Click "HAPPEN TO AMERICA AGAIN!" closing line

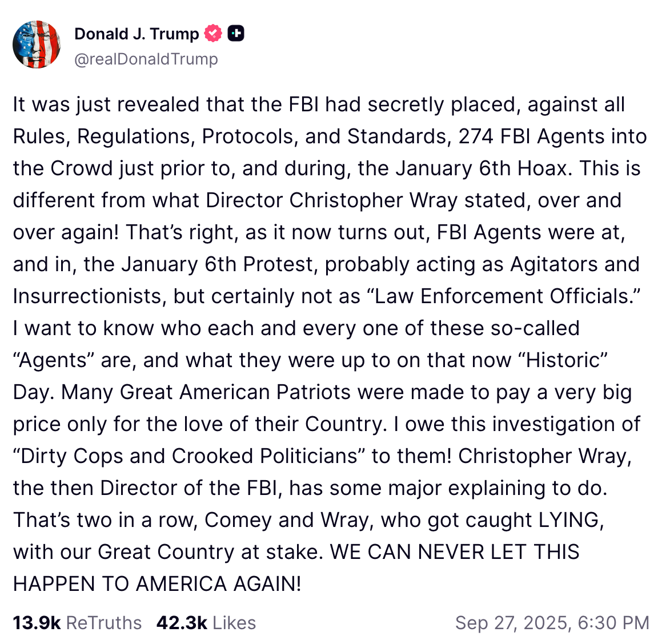click(157, 583)
